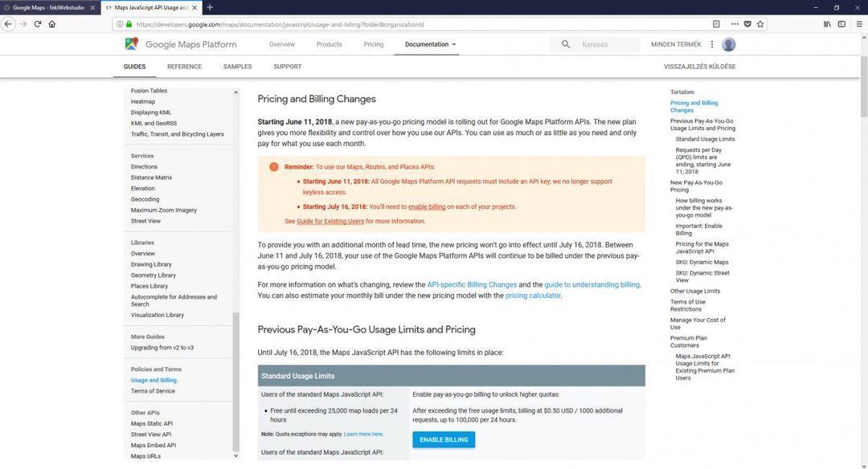Viewport: 868px width, 469px height.
Task: Toggle reader view icon in address bar
Action: click(716, 24)
